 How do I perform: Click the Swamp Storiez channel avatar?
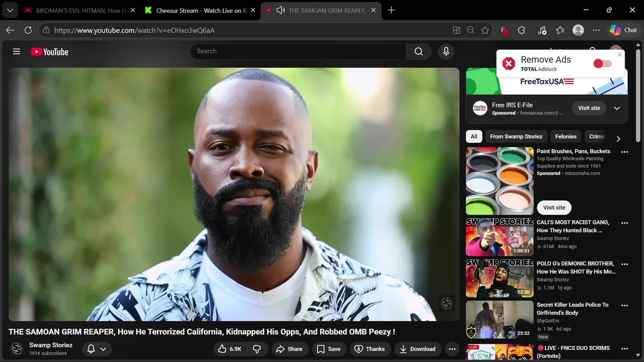[17, 349]
